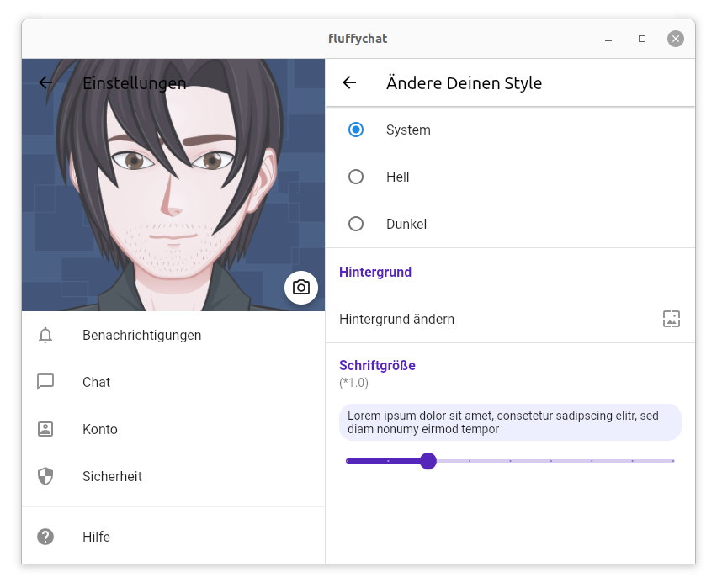Go back from Einstellungen header

point(45,82)
